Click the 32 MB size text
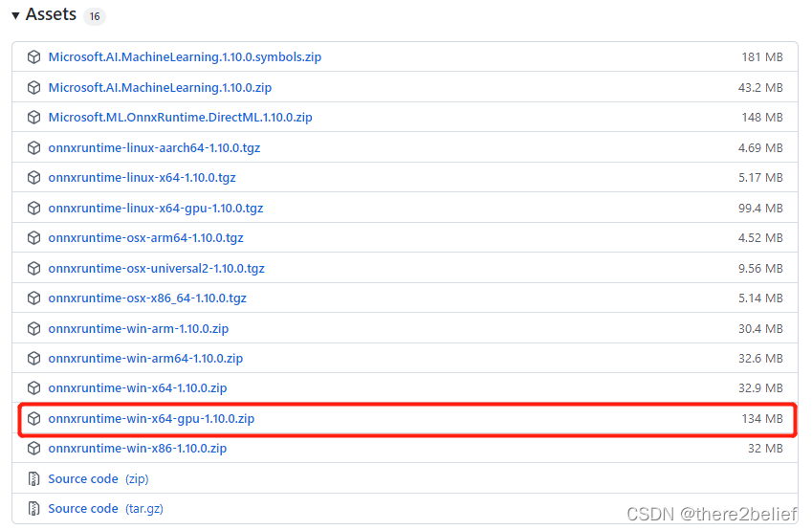812x530 pixels. pyautogui.click(x=765, y=448)
